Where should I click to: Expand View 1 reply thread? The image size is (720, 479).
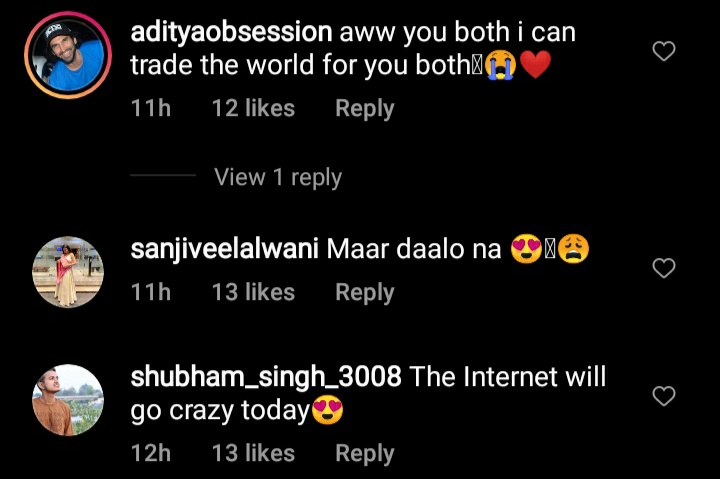point(278,177)
